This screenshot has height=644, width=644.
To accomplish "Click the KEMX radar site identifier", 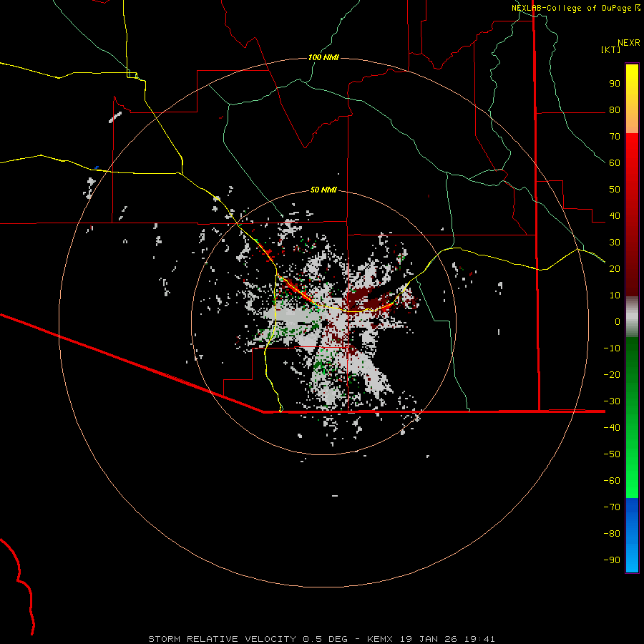I will click(x=381, y=639).
